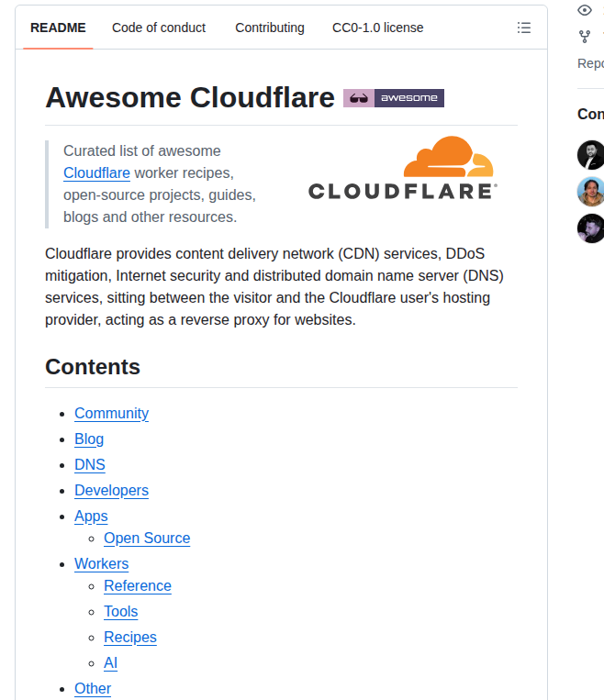Click the 'provider, acting as a reverse proxy' line
604x700 pixels.
200,319
